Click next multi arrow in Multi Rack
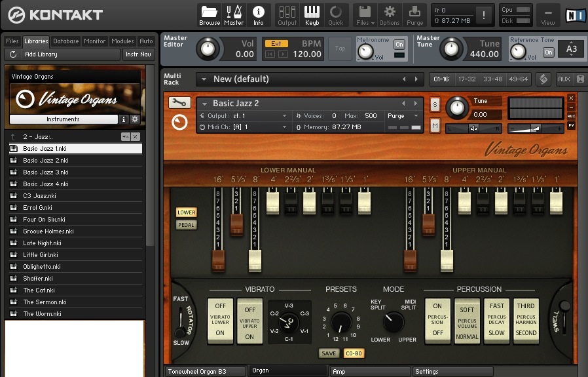588x377 pixels. tap(416, 79)
